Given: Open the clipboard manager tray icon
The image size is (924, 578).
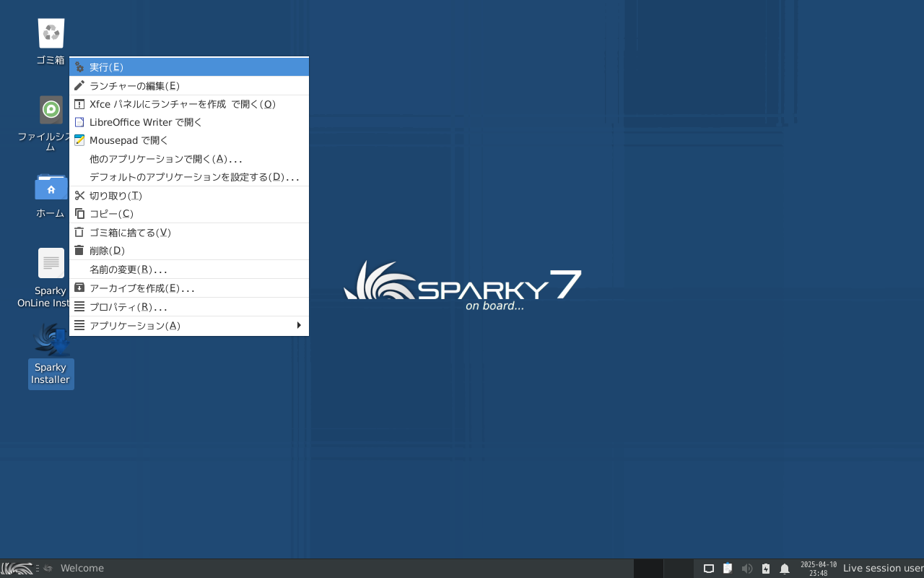Looking at the screenshot, I should (x=728, y=569).
